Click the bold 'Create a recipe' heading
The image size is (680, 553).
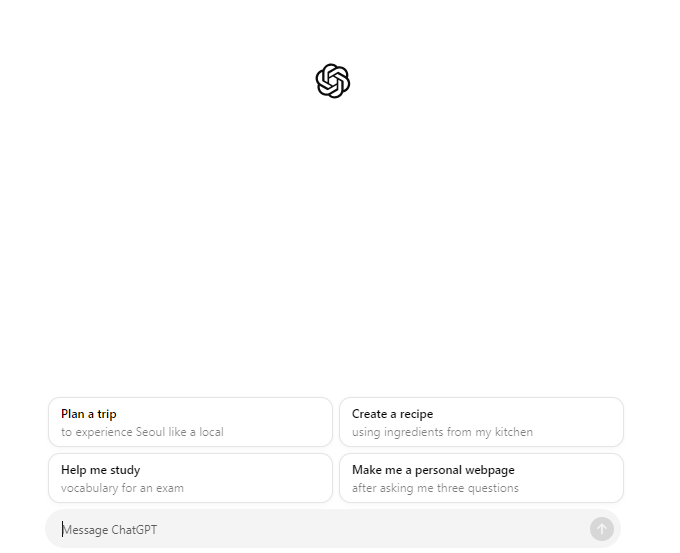point(392,414)
